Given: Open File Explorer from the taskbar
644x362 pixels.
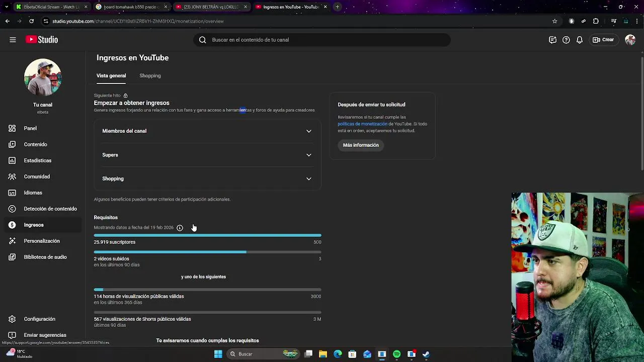Looking at the screenshot, I should [x=323, y=354].
